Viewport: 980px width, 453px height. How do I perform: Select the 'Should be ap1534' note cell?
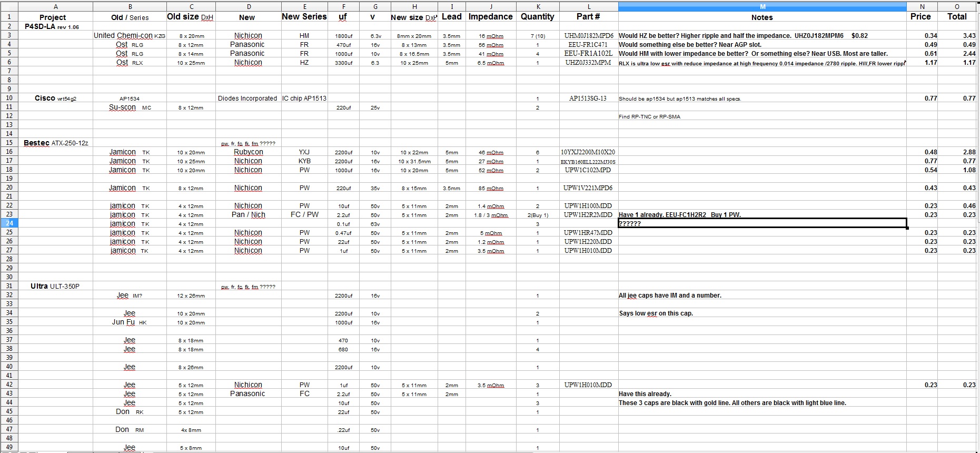click(762, 99)
